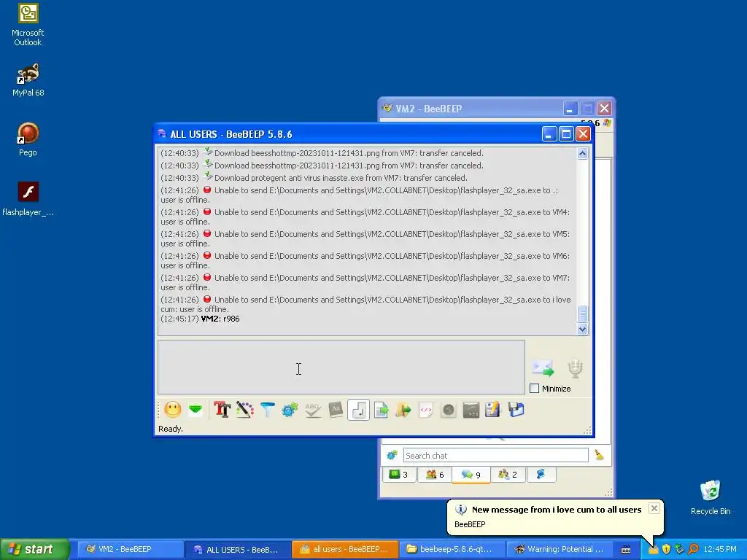Click the VM2: r986 chat message line
Image resolution: width=747 pixels, height=560 pixels.
pyautogui.click(x=200, y=319)
